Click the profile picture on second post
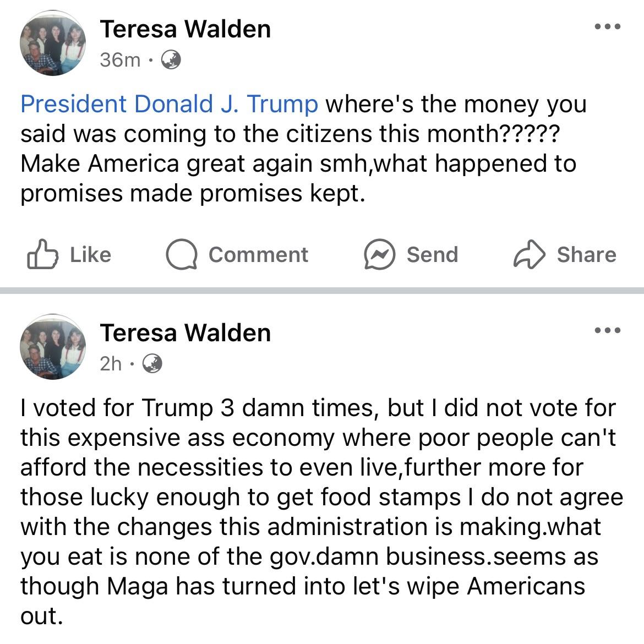Image resolution: width=644 pixels, height=644 pixels. coord(53,347)
